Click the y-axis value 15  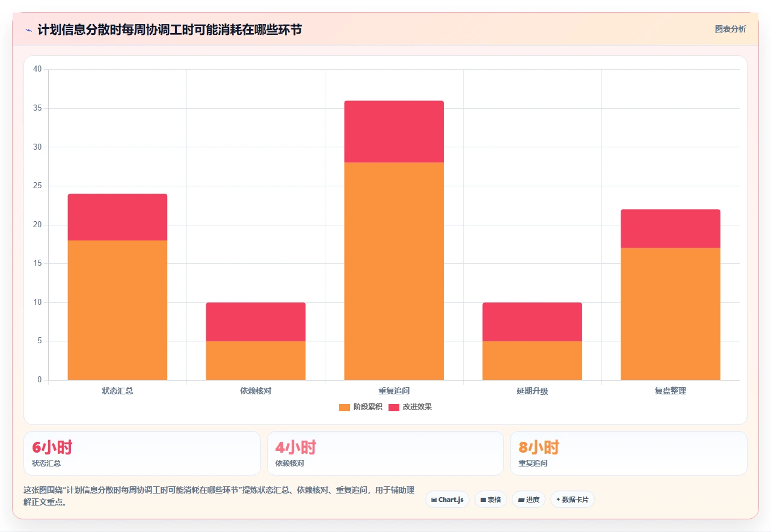(37, 263)
